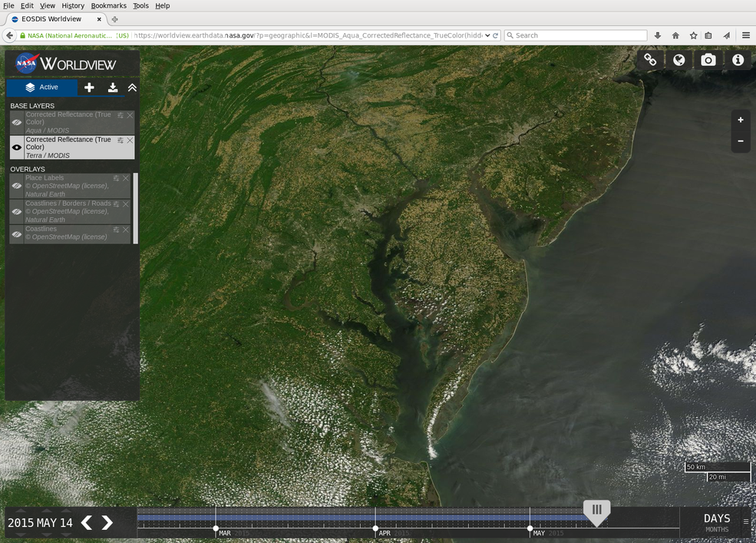
Task: Collapse the layers sidebar panel
Action: point(131,87)
